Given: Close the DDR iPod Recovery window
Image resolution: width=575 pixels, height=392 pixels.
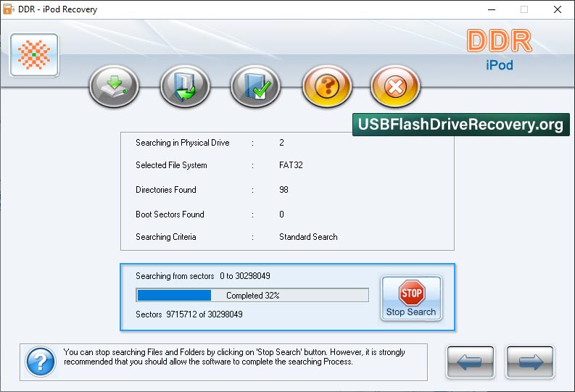Looking at the screenshot, I should point(558,9).
